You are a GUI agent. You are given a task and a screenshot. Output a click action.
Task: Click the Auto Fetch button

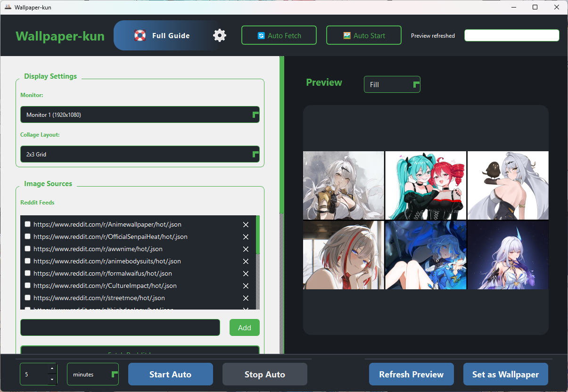coord(279,35)
